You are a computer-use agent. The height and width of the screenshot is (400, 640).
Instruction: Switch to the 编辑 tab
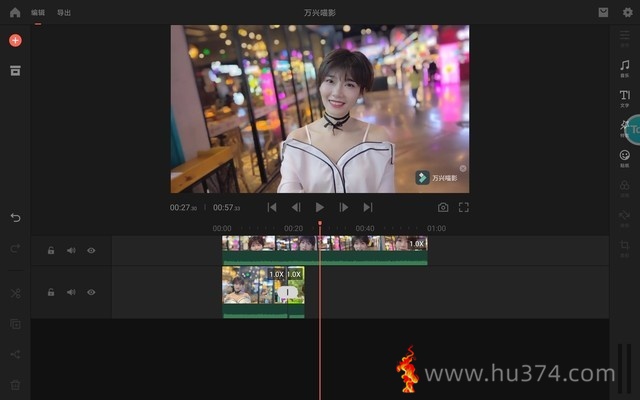38,13
